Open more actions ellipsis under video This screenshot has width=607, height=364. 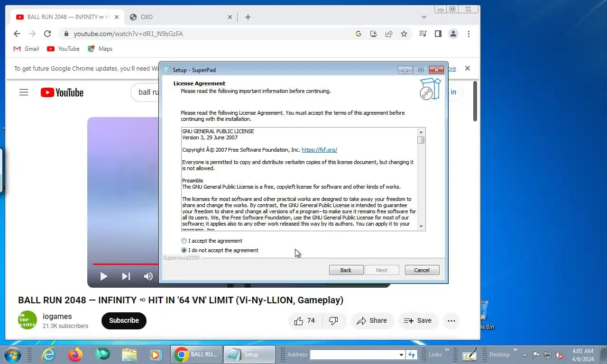(x=451, y=321)
